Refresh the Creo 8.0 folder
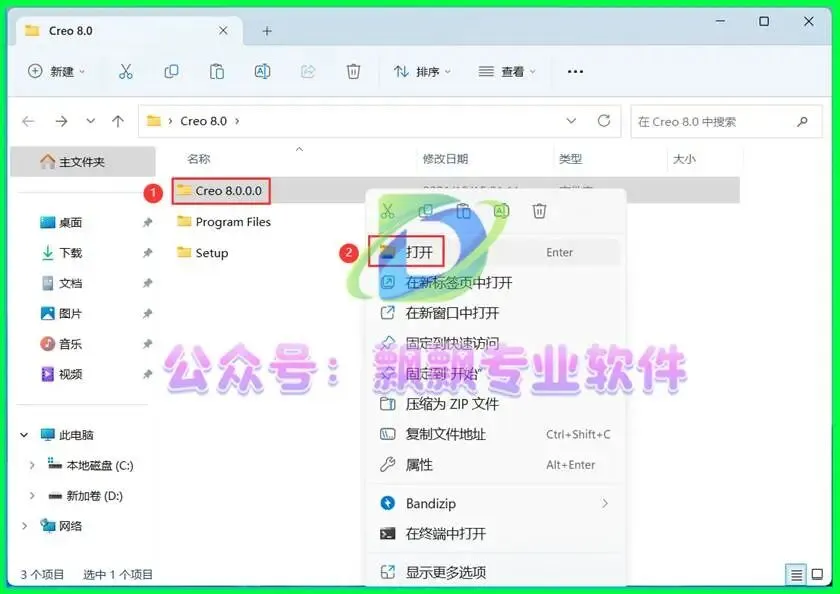 pos(604,121)
